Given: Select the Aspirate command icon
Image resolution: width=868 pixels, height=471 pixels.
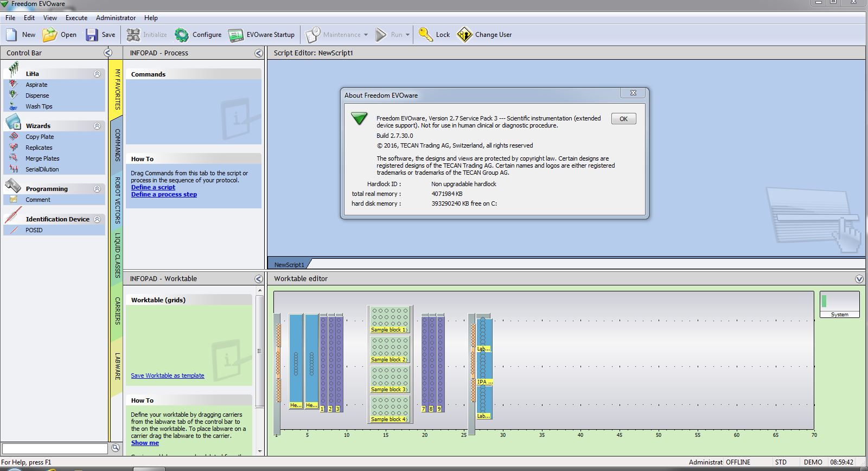Looking at the screenshot, I should point(14,85).
